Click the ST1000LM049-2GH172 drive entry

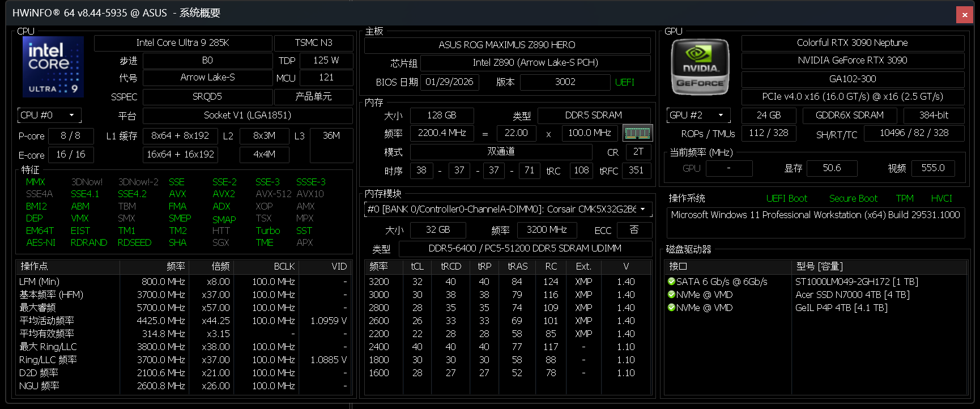[x=857, y=282]
